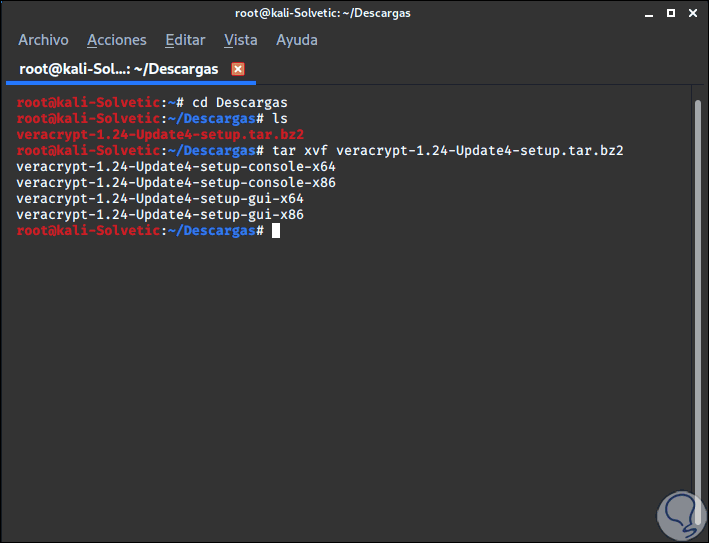Screen dimensions: 709x543
Task: Open the Archivo menu
Action: pyautogui.click(x=43, y=40)
